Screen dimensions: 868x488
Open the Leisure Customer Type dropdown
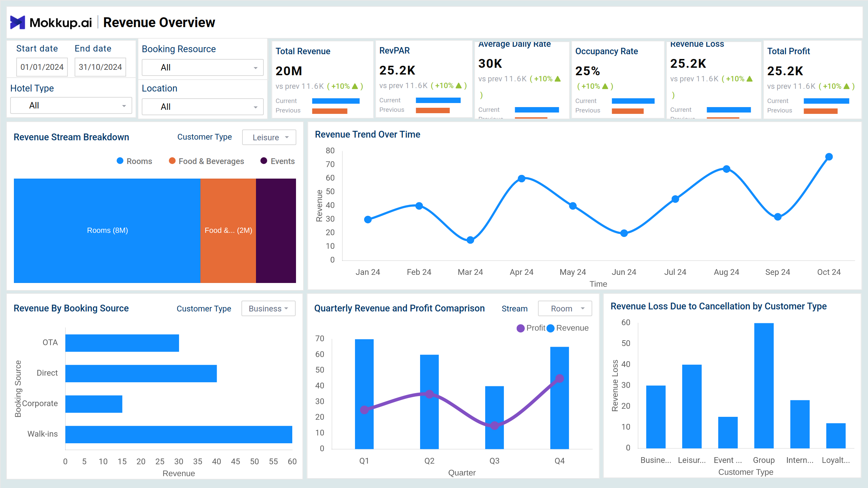click(x=269, y=137)
